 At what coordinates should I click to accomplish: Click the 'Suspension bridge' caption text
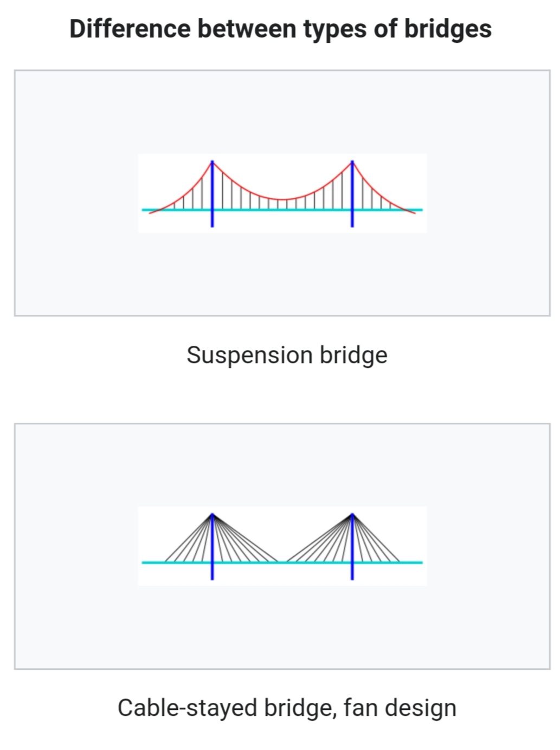point(287,355)
